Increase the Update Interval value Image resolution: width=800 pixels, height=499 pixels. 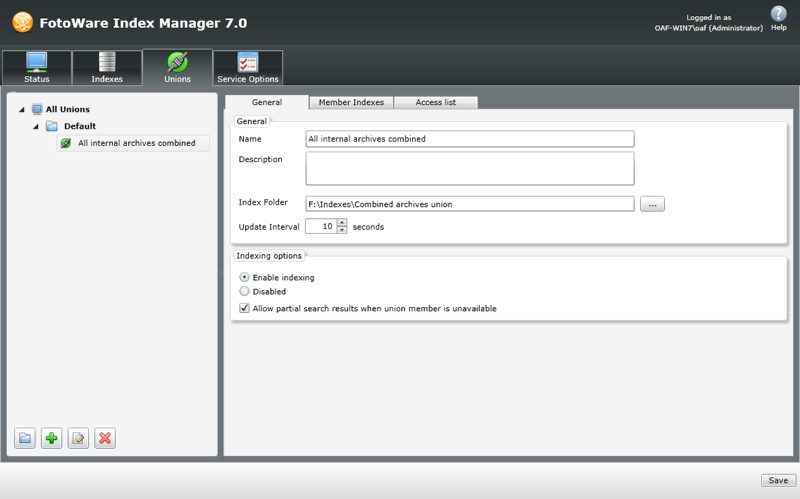pos(342,222)
